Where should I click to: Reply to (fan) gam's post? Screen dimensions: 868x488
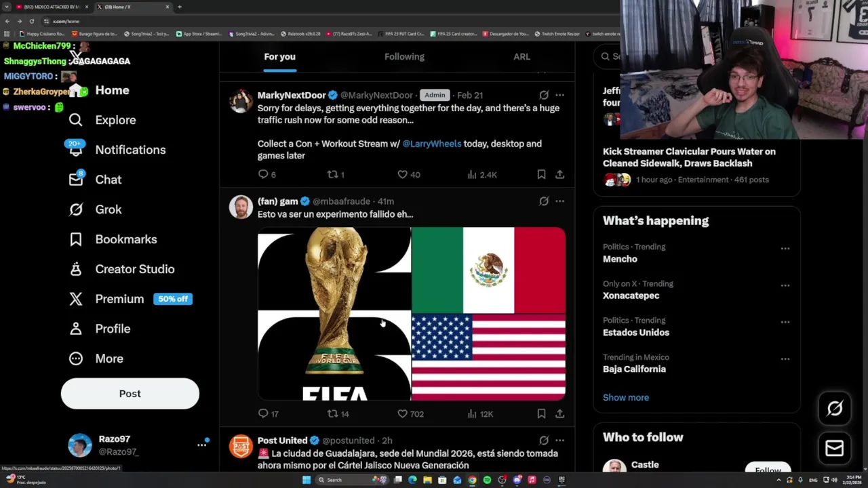pyautogui.click(x=269, y=413)
